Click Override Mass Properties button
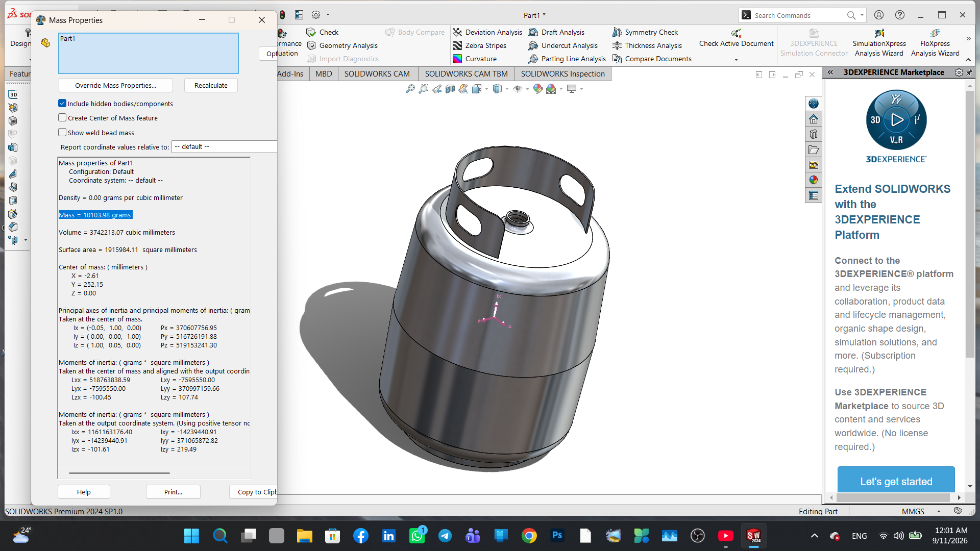Image resolution: width=980 pixels, height=551 pixels. pos(116,85)
